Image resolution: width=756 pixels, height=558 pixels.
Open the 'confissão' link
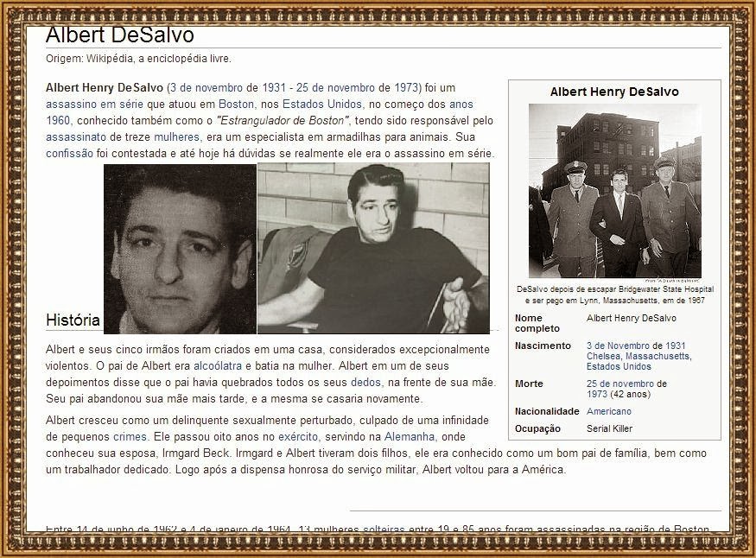pos(69,153)
